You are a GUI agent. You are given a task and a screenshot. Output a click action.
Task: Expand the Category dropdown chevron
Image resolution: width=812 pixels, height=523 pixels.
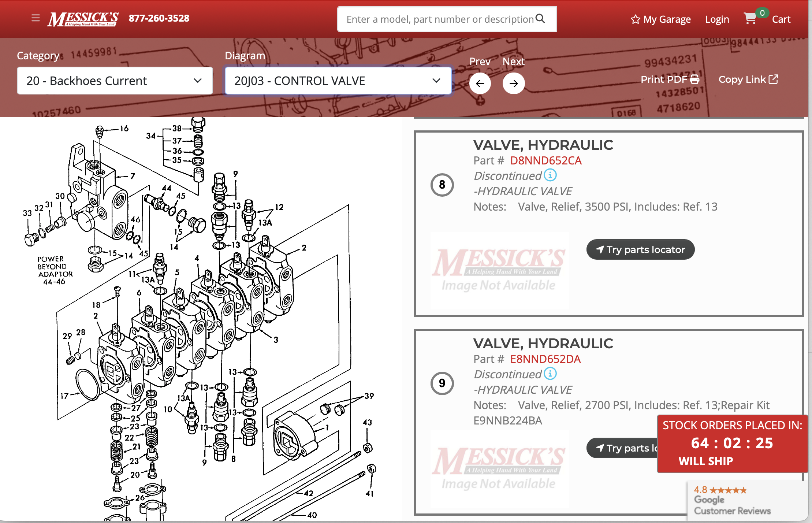click(x=198, y=81)
